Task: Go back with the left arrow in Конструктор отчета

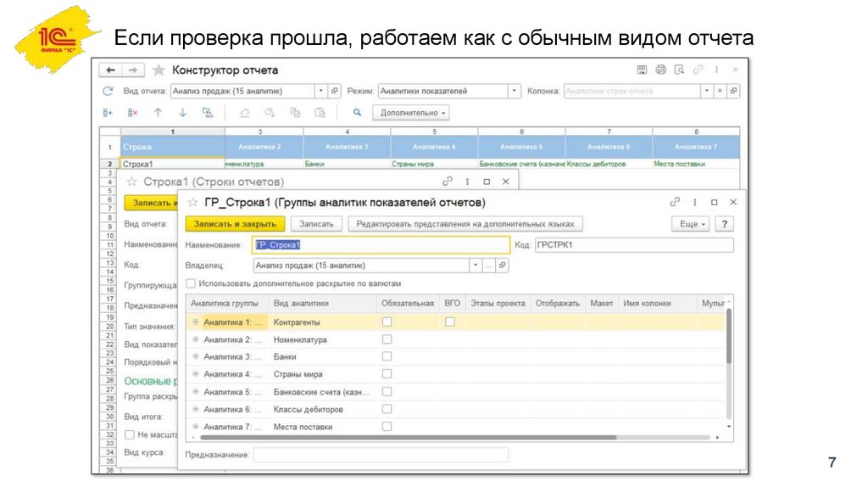Action: point(111,70)
